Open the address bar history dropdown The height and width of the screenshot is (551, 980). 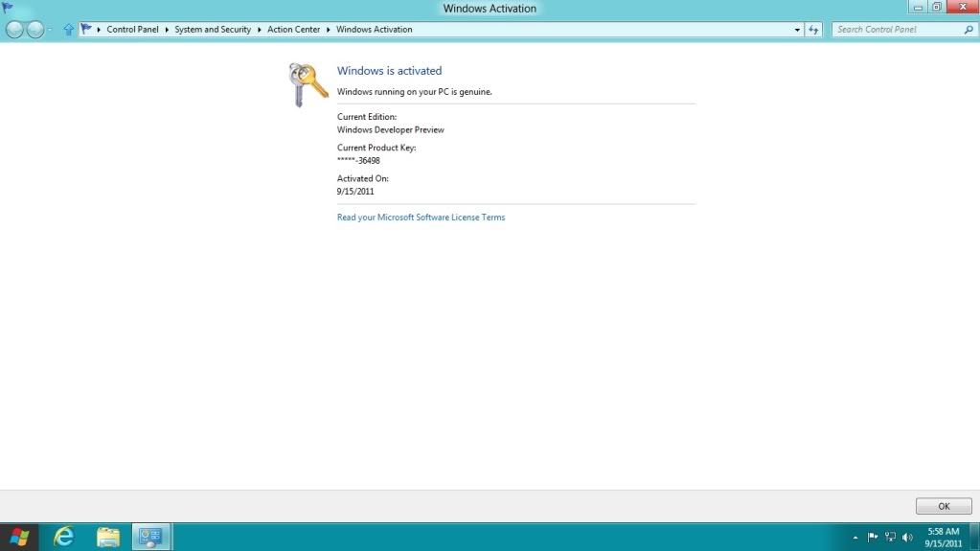coord(797,30)
